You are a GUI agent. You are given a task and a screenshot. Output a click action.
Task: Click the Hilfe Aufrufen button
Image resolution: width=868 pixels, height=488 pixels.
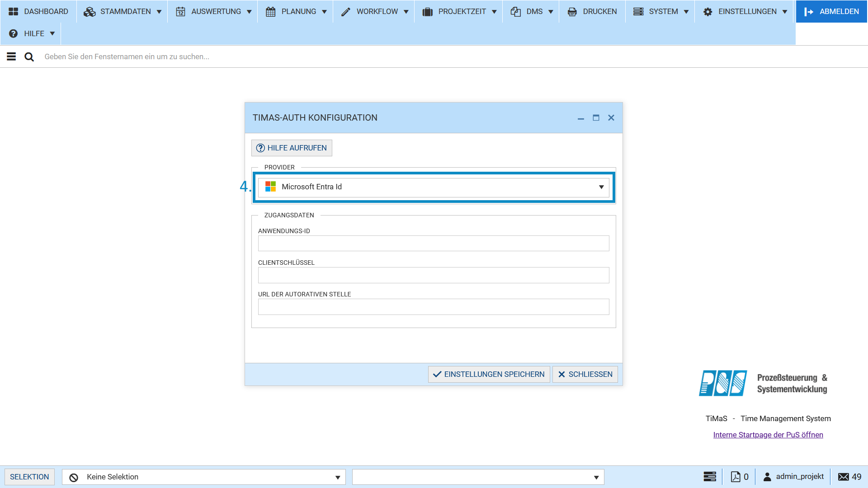292,148
